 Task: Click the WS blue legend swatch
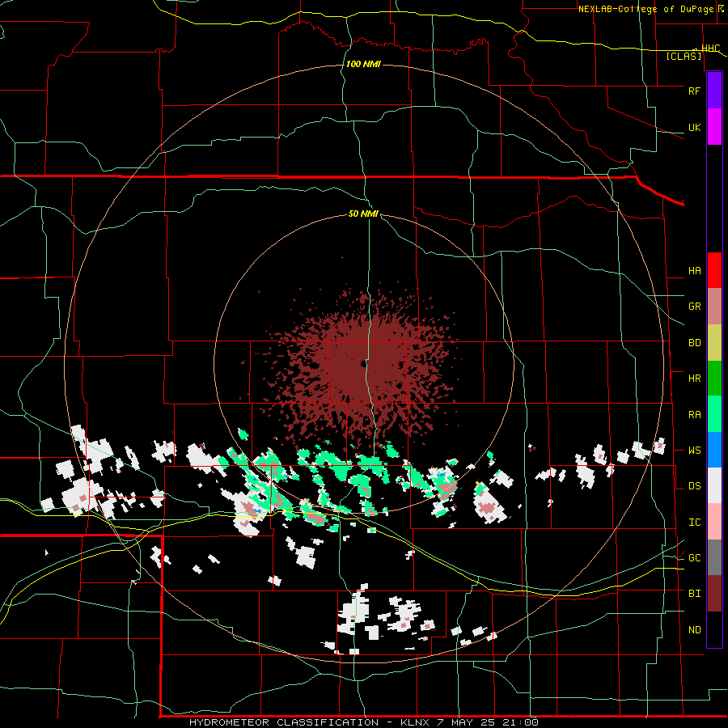pyautogui.click(x=714, y=450)
